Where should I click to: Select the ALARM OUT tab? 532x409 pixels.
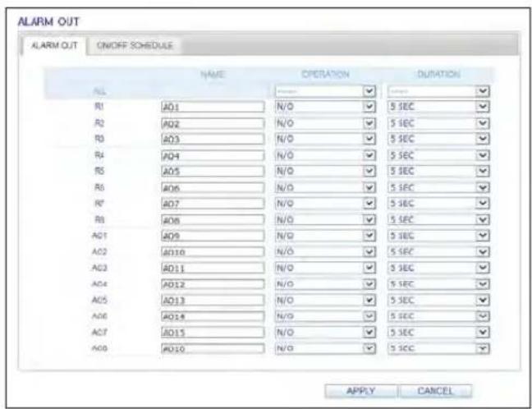[54, 46]
